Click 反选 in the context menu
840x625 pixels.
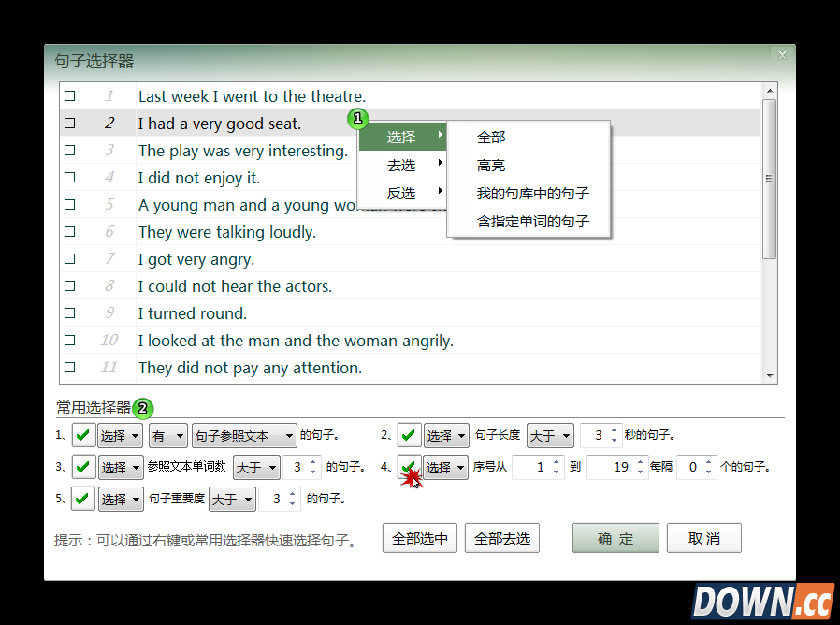pyautogui.click(x=402, y=193)
